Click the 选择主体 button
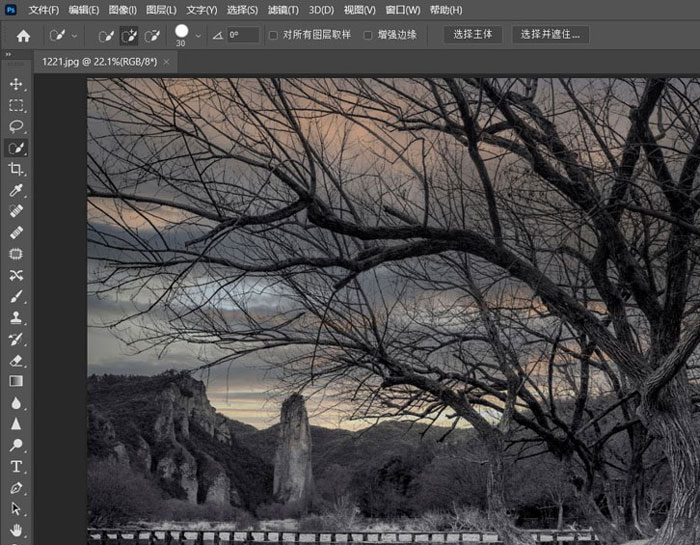 pyautogui.click(x=473, y=35)
